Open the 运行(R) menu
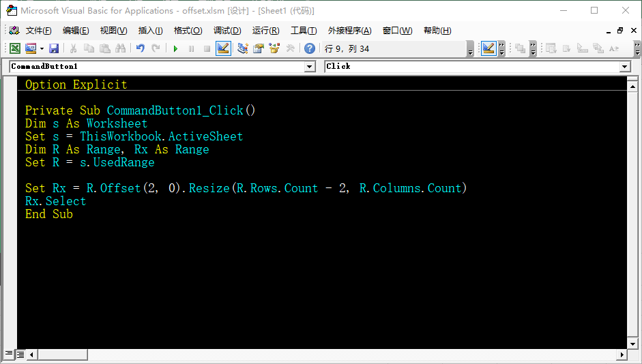Viewport: 642px width, 364px height. pos(265,31)
